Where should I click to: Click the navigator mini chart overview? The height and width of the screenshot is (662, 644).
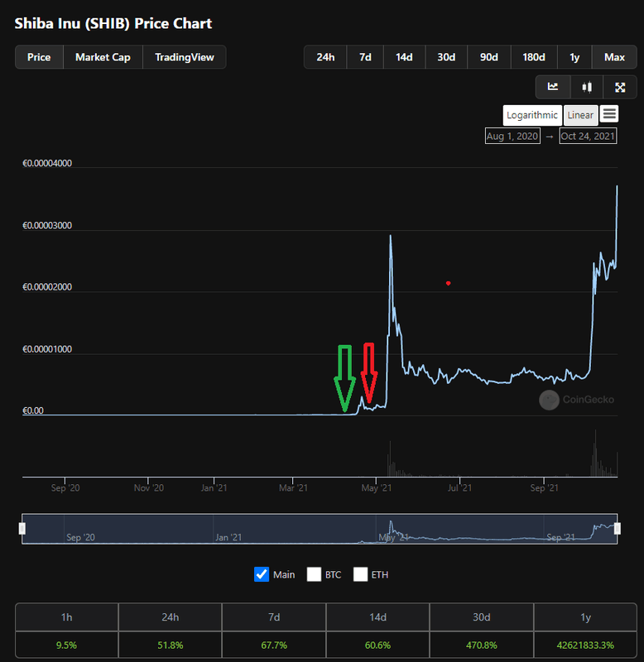[320, 529]
